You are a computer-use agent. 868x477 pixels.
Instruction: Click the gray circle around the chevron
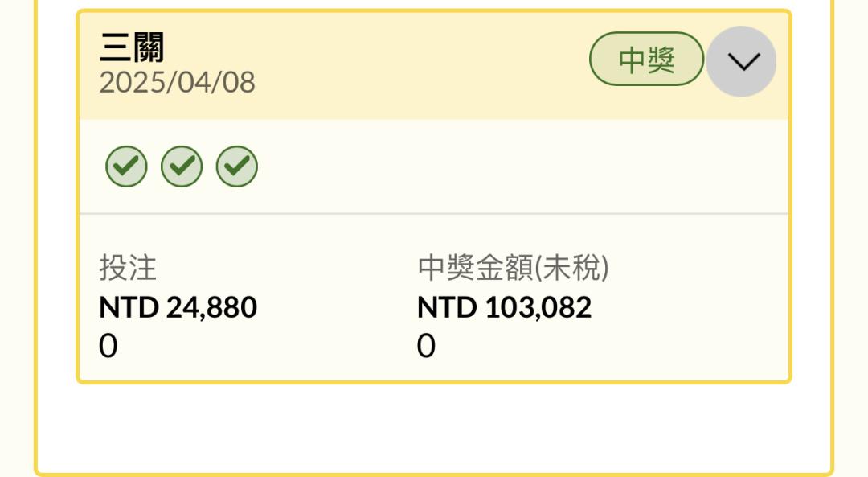[741, 61]
